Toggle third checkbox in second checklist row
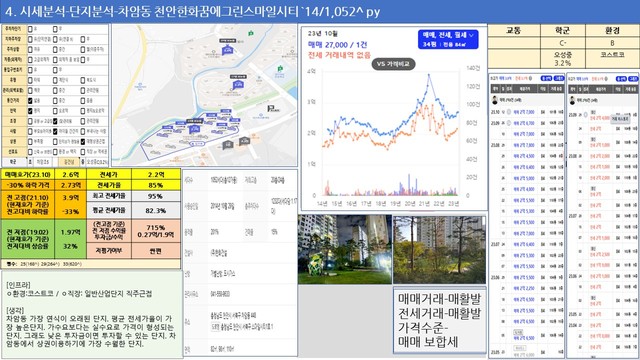This screenshot has height=360, width=640. [83, 39]
